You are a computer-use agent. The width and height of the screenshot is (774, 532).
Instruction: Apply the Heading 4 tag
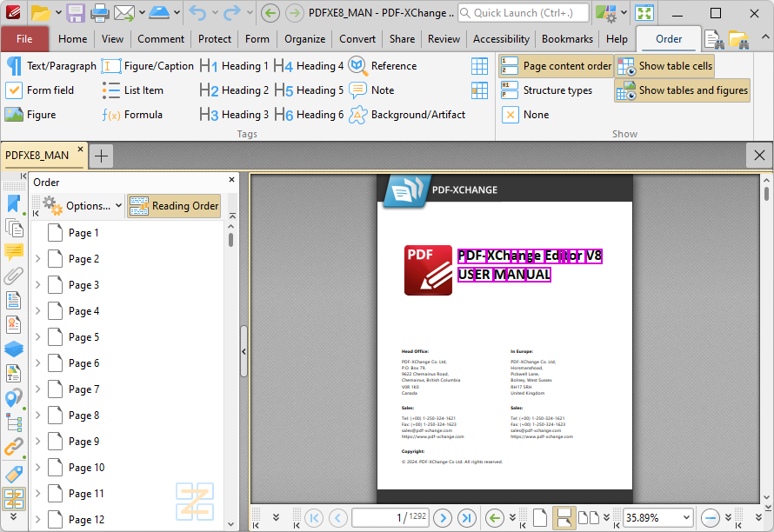click(x=309, y=66)
